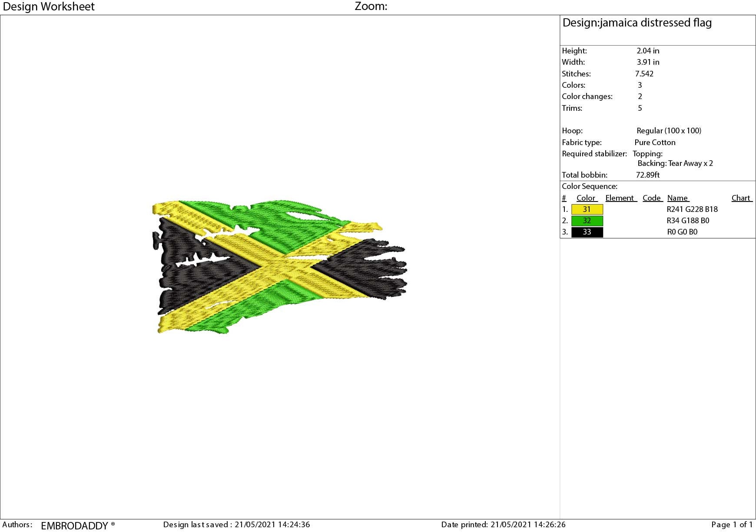Click the green color swatch 32
756x532 pixels.
587,221
